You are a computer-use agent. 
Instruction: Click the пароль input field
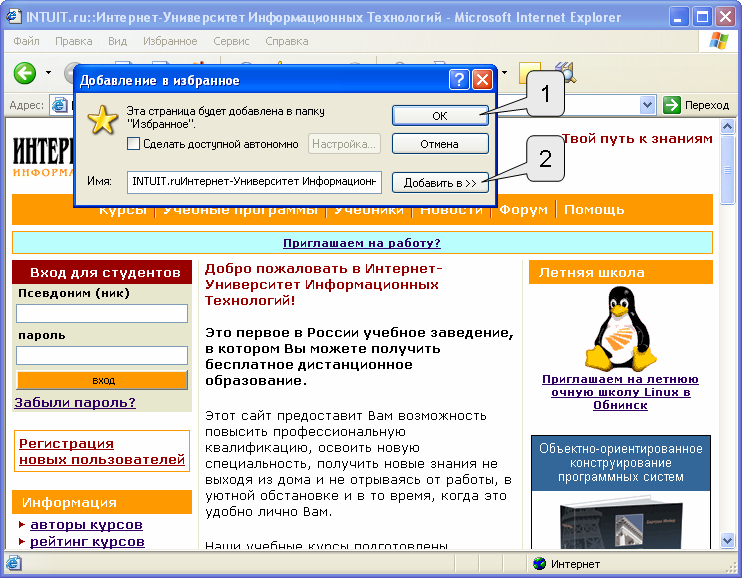[x=102, y=356]
